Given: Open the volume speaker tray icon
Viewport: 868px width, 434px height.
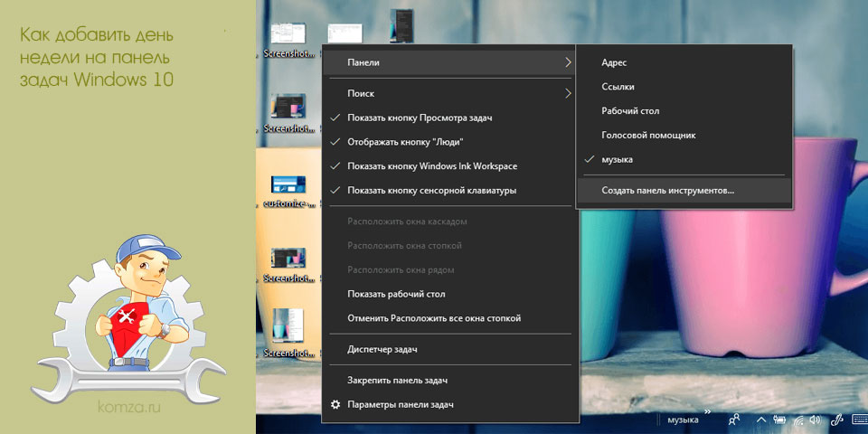Looking at the screenshot, I should 815,419.
